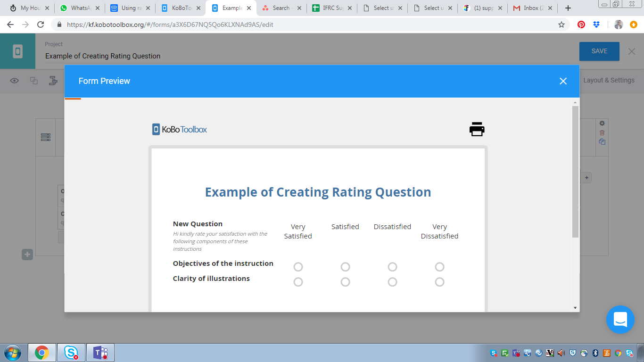
Task: Open the Windows Start menu
Action: point(13,353)
